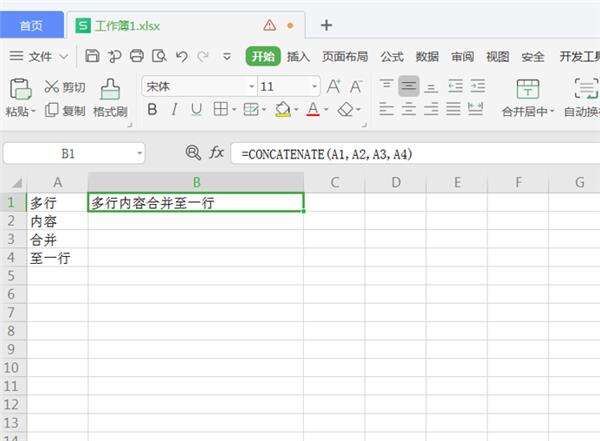Click the output-as-PDF icon beside Save
Screen dimensions: 600x441
(x=114, y=56)
